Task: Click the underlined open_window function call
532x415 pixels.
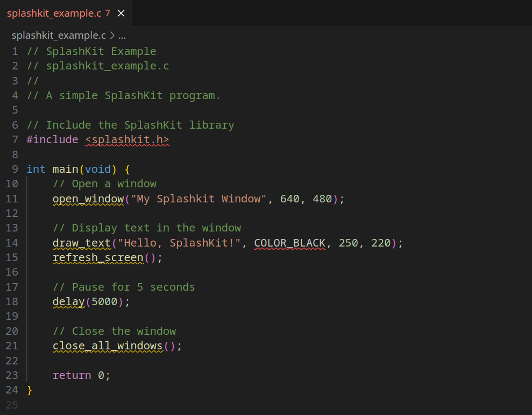Action: click(x=88, y=199)
